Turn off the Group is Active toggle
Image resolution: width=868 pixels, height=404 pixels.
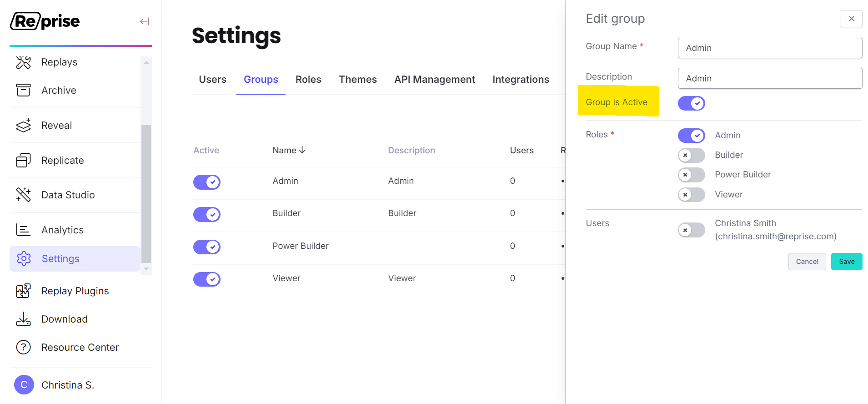click(x=691, y=103)
